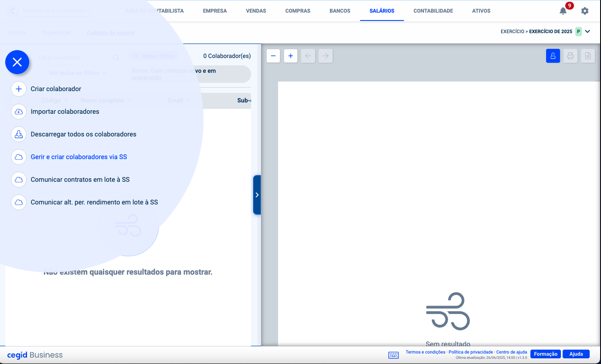Open Política de privacidade link
The image size is (601, 364).
point(471,352)
